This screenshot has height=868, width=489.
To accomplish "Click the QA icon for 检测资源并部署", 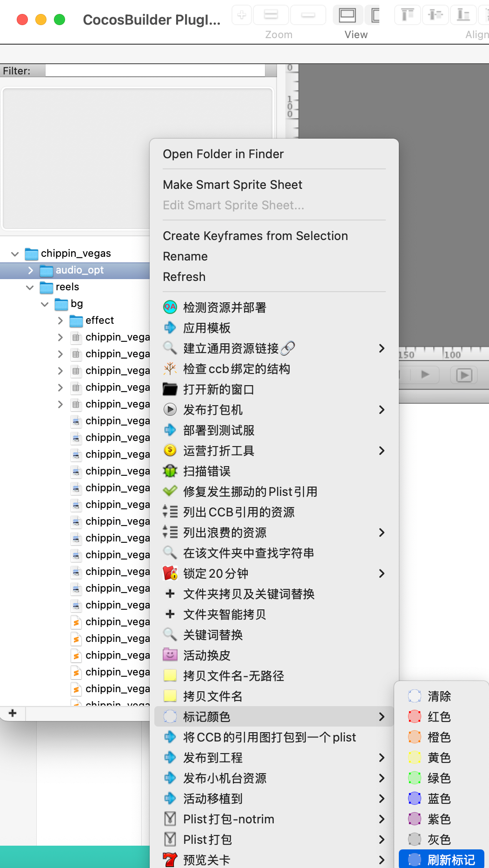I will 170,307.
